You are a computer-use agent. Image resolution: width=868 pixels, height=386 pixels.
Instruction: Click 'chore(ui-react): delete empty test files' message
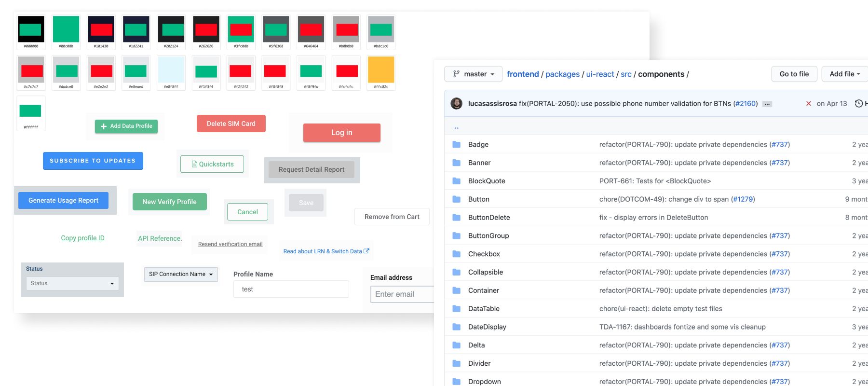(x=661, y=309)
